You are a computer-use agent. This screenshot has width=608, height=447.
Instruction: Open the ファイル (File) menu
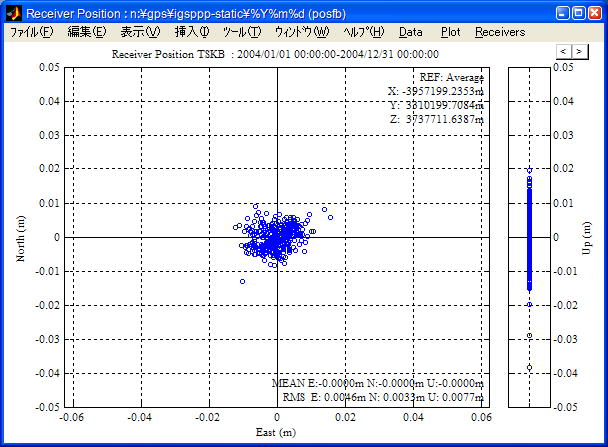tap(32, 32)
